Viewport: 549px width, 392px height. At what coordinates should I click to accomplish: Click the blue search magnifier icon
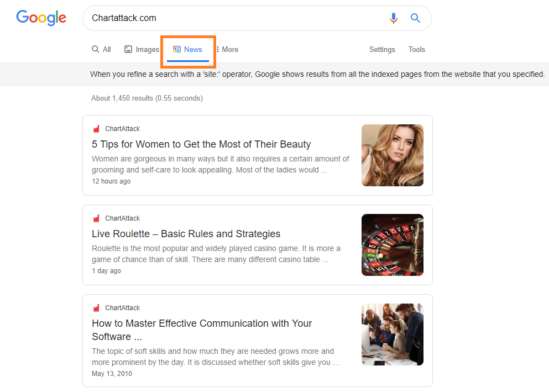[x=415, y=18]
